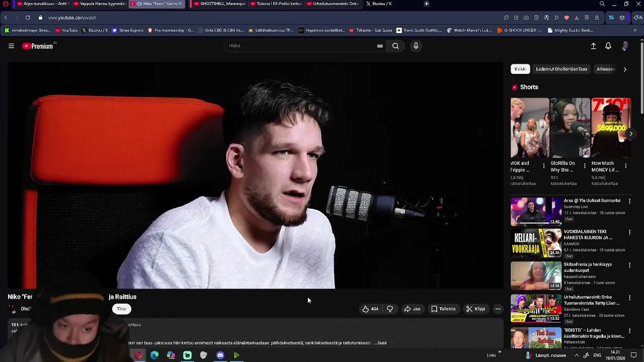The height and width of the screenshot is (362, 644).
Task: Open the GloRilla On Why She short
Action: [570, 128]
